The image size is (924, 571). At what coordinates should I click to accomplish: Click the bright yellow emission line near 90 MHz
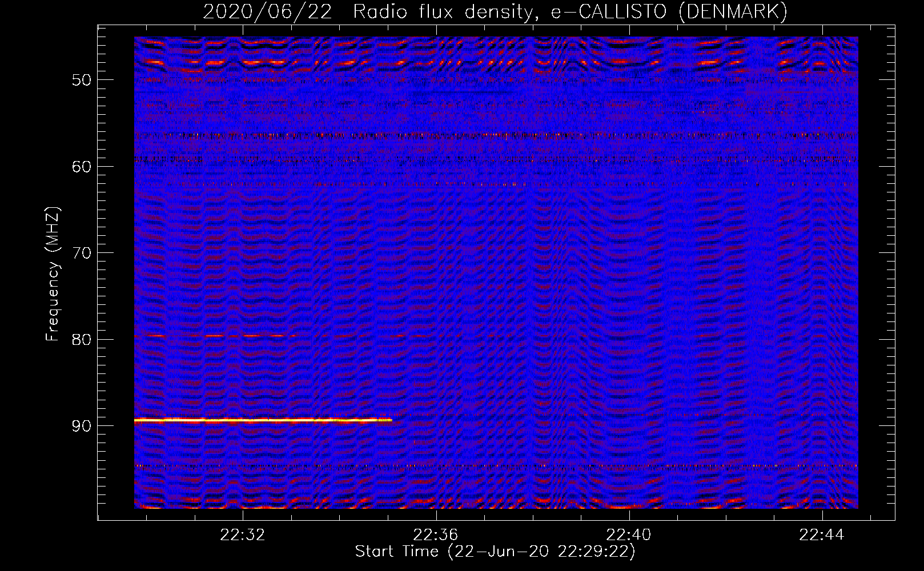263,420
